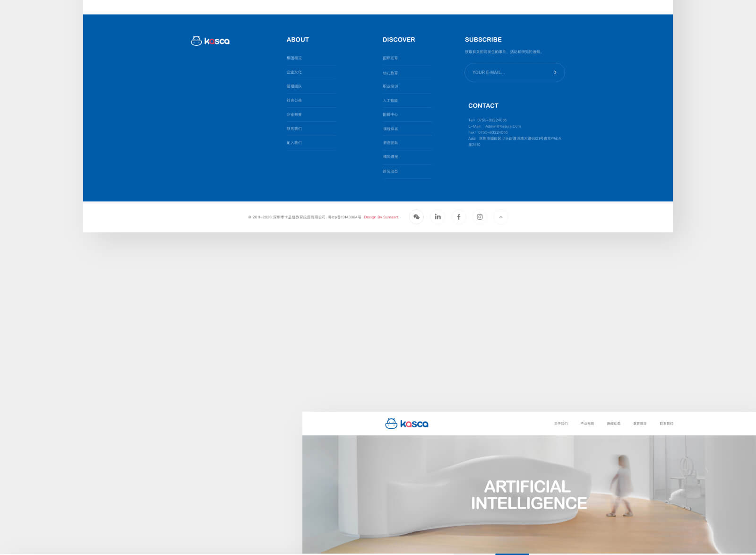The image size is (756, 555).
Task: Open 关于我们 in the top navigation
Action: 561,424
